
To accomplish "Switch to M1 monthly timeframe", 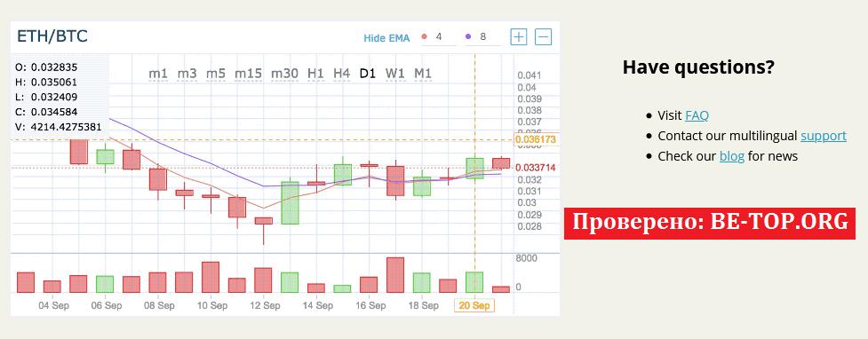I will point(423,74).
